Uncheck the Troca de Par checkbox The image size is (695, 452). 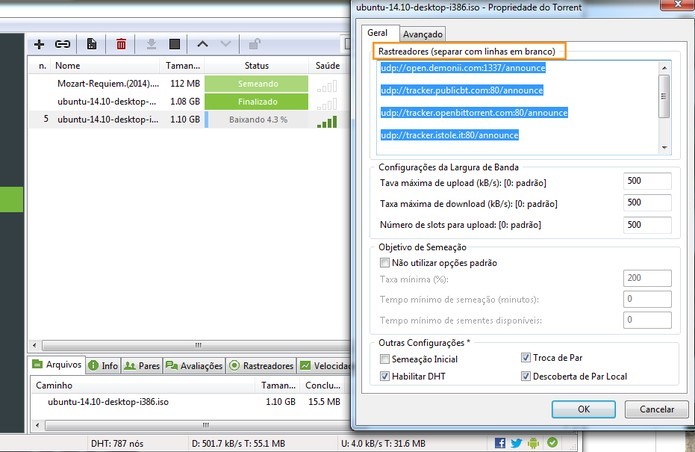tap(526, 357)
